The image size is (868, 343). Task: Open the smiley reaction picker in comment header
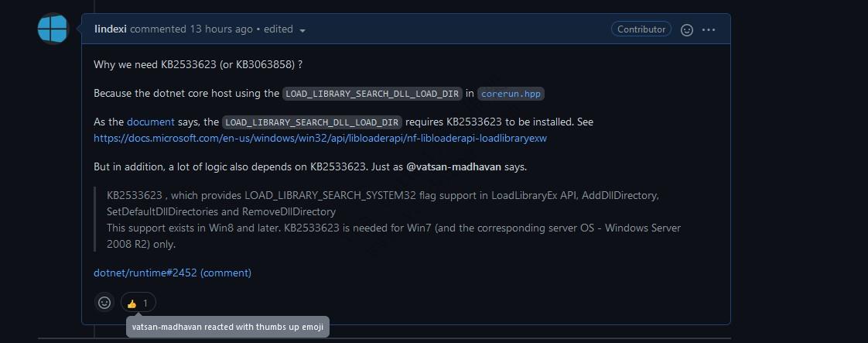click(x=686, y=30)
